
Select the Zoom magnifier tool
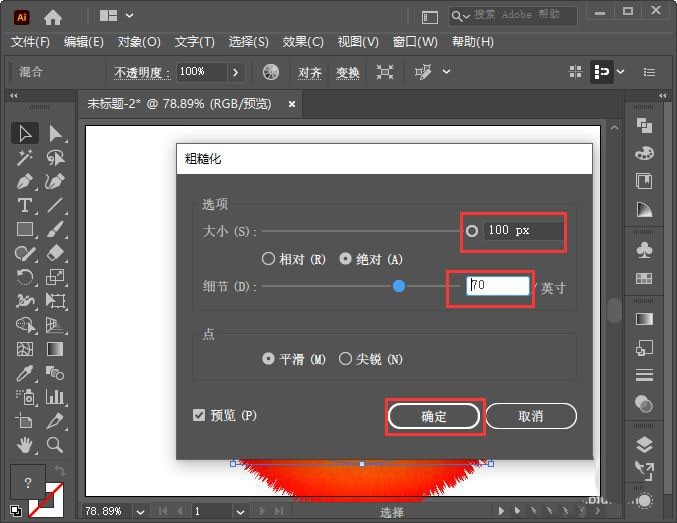pyautogui.click(x=55, y=444)
